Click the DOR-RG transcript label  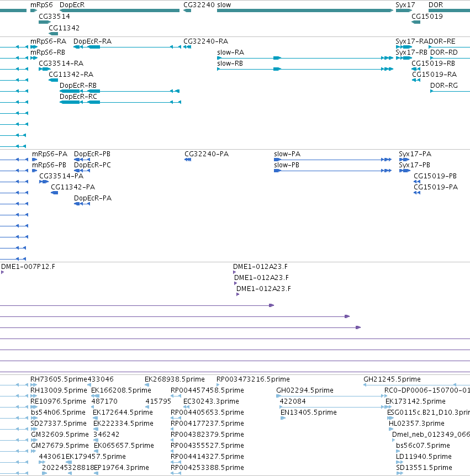tap(444, 86)
